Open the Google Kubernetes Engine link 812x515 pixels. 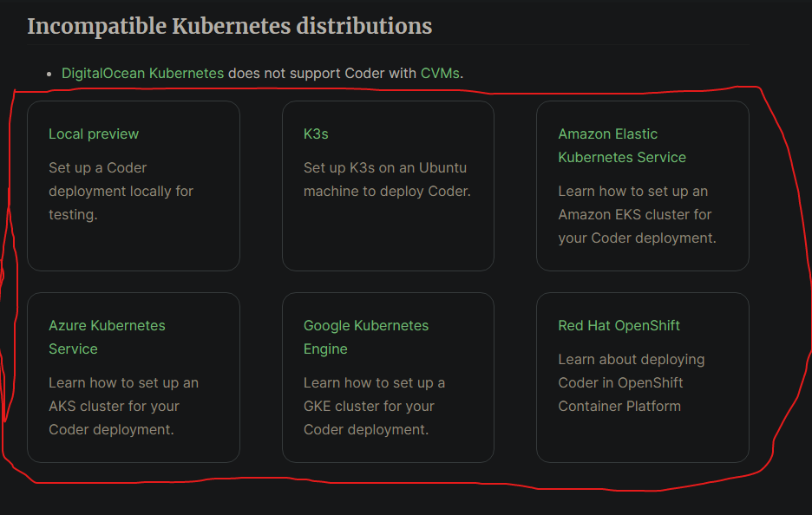(365, 337)
